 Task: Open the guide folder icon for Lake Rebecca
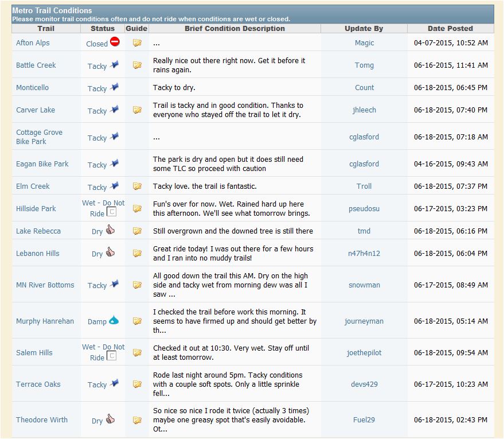(137, 231)
